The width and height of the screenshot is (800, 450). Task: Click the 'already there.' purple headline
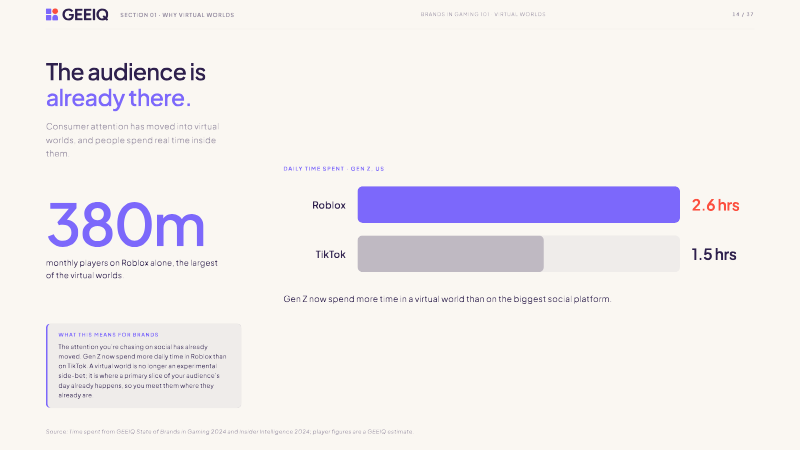[x=118, y=98]
